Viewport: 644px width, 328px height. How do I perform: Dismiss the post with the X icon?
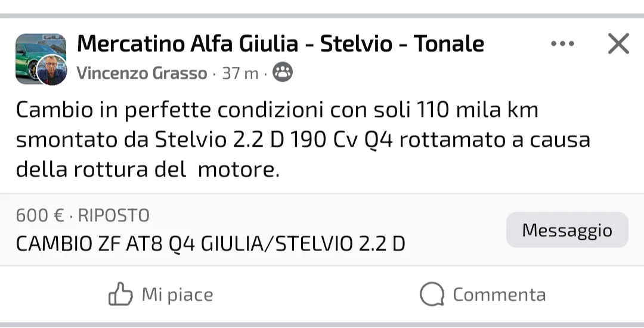pos(618,44)
